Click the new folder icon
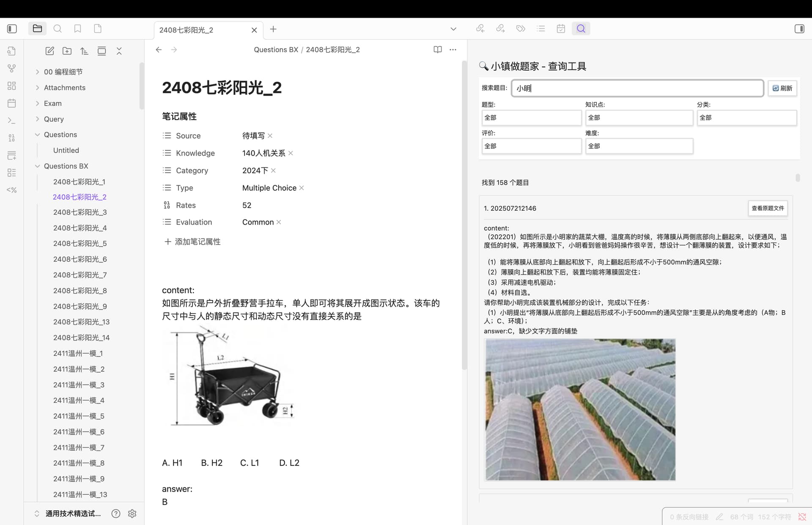812x525 pixels. pos(67,51)
